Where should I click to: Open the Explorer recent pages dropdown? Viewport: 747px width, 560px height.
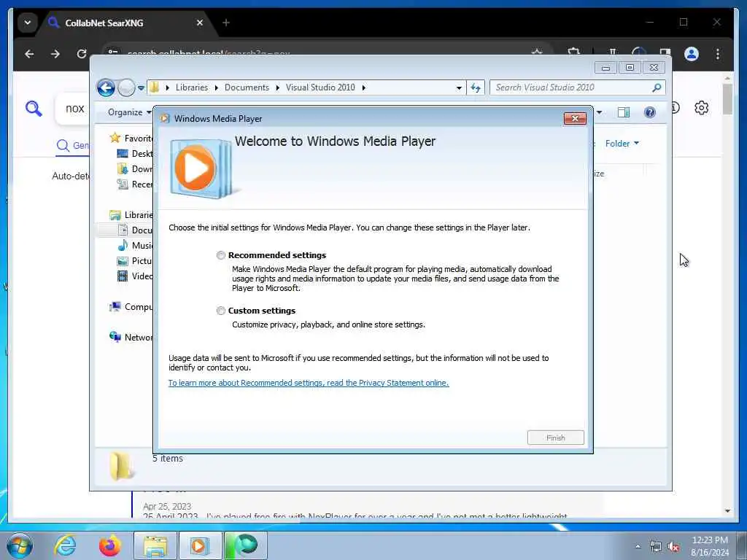[x=141, y=88]
